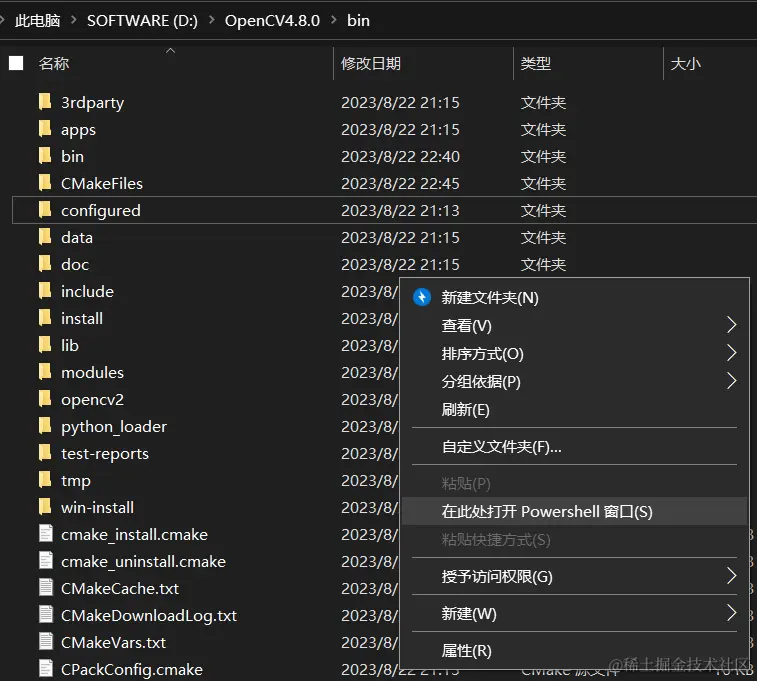Open breadcrumb chevron after SOFTWARE (D:)
The width and height of the screenshot is (757, 681).
(211, 20)
